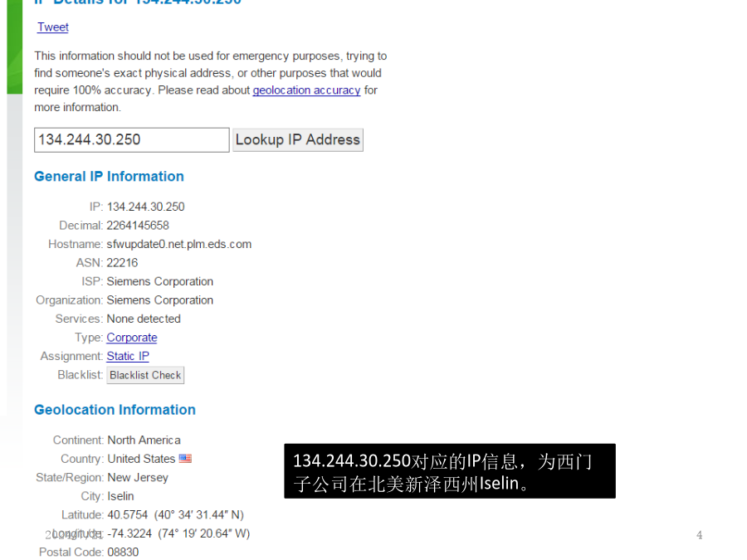The height and width of the screenshot is (560, 747).
Task: Open the Corporate type link
Action: 131,338
